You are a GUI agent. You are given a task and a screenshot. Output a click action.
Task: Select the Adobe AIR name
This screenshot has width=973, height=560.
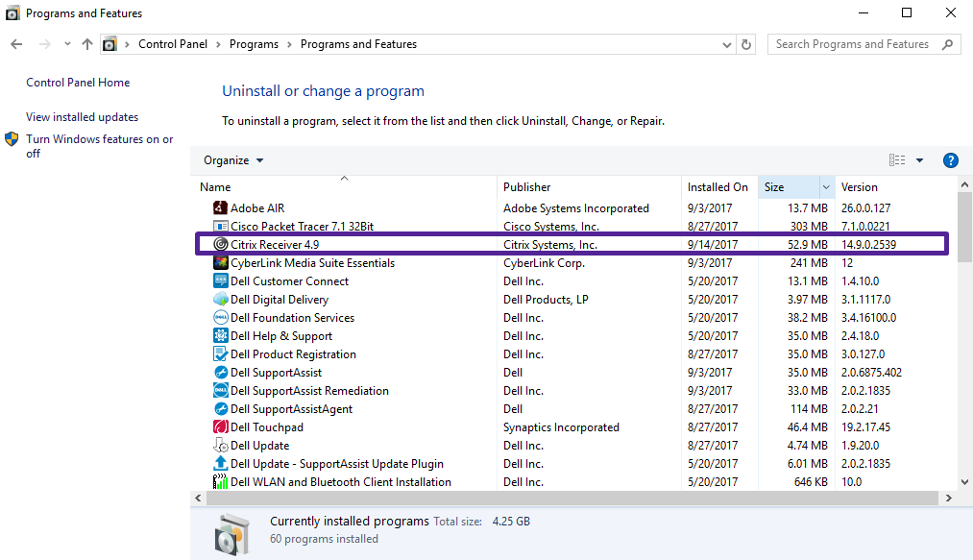(x=257, y=208)
